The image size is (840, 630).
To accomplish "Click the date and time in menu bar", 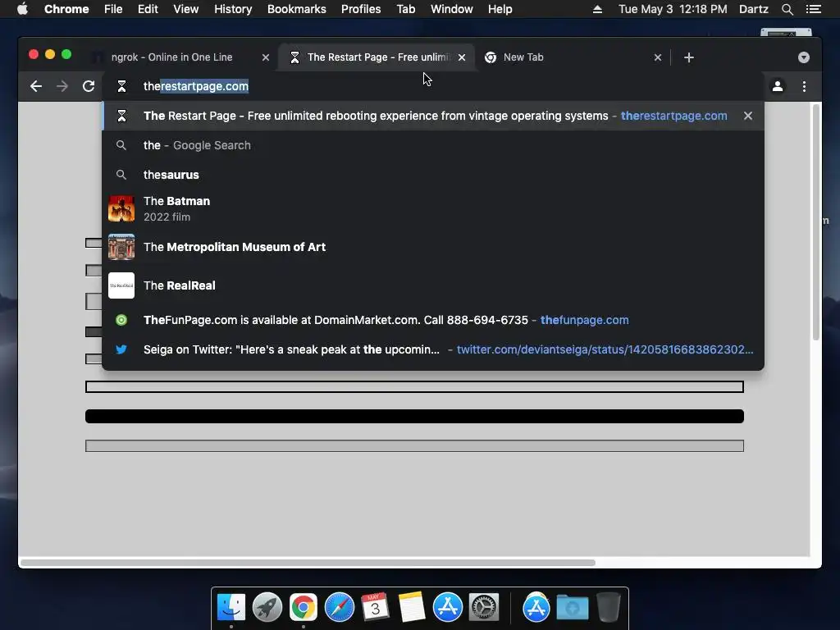I will [673, 9].
